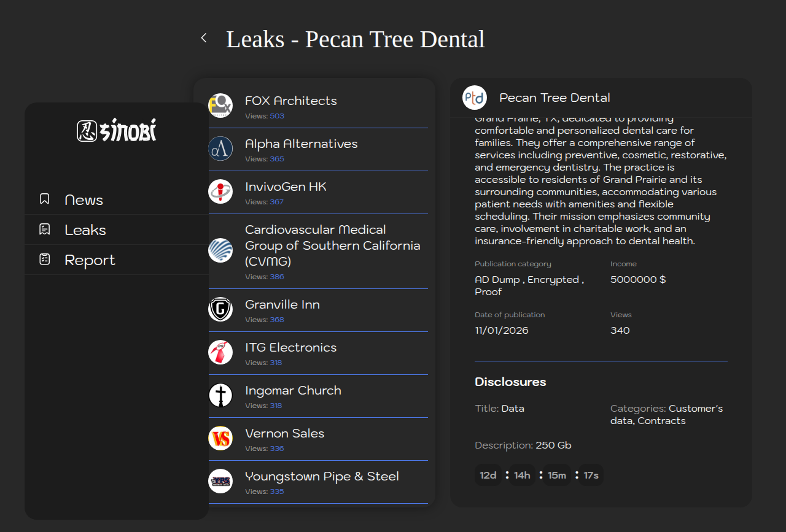Click the Vernon Sales VS logo
Image resolution: width=786 pixels, height=532 pixels.
click(220, 438)
